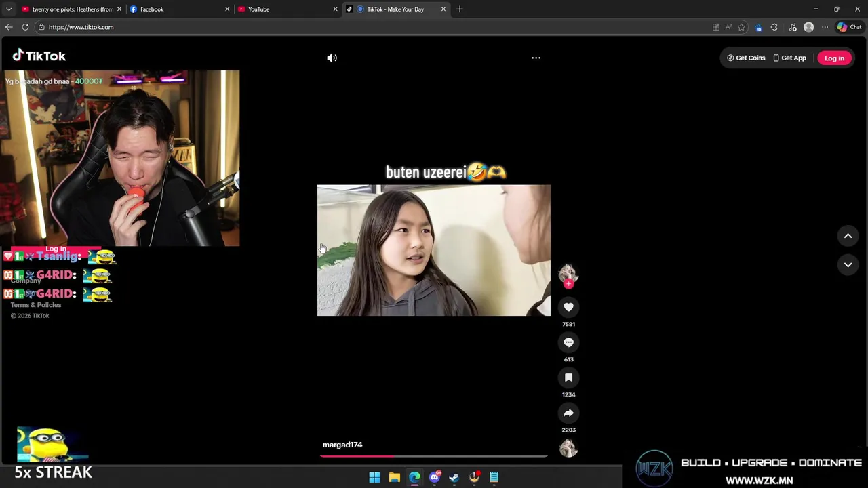The width and height of the screenshot is (868, 488).
Task: Open a new browser tab
Action: coord(460,9)
